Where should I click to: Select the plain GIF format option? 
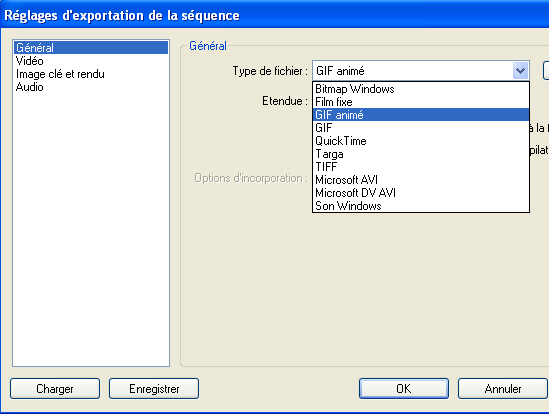[x=421, y=128]
